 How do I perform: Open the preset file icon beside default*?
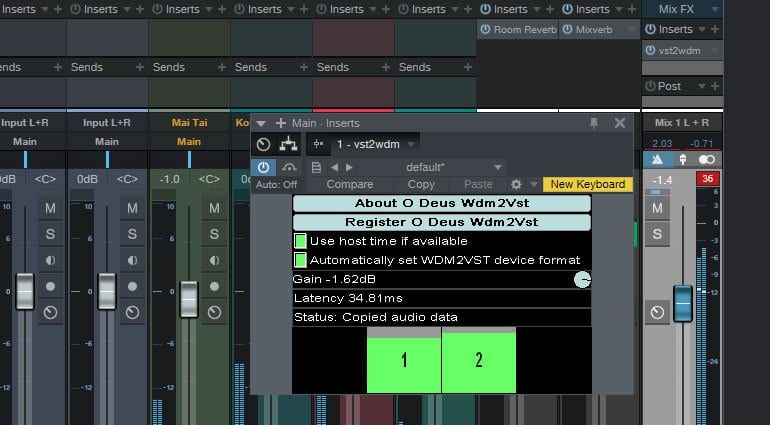click(316, 168)
